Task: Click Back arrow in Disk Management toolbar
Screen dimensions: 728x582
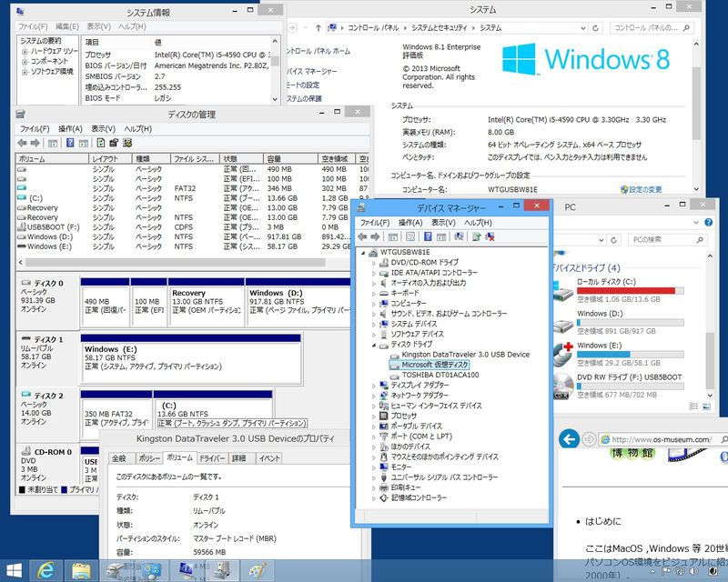Action: (x=22, y=143)
